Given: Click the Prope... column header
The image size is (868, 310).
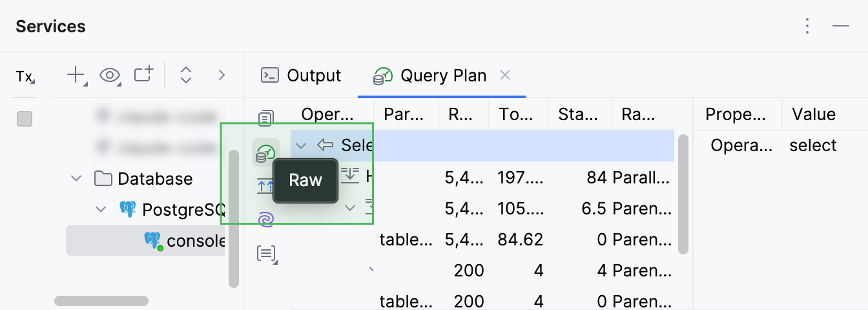Looking at the screenshot, I should 736,115.
